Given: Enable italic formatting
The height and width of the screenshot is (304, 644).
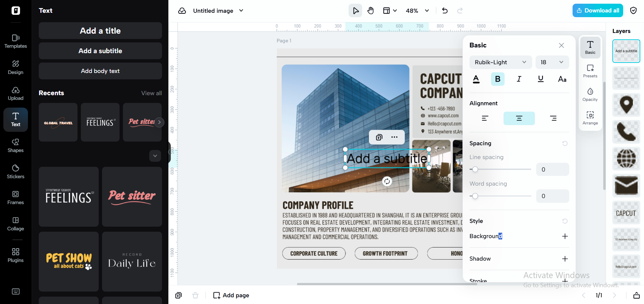Looking at the screenshot, I should (519, 79).
